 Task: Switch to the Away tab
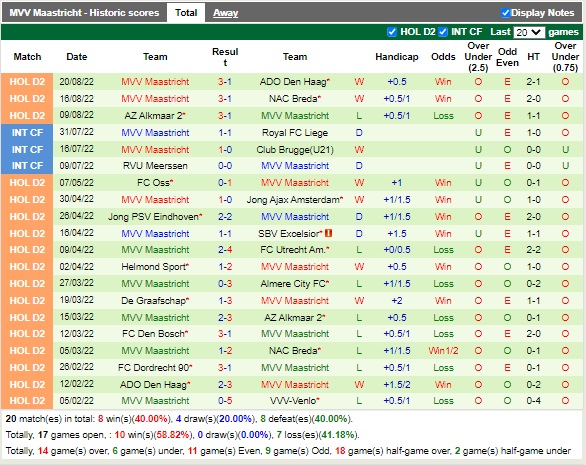pos(225,13)
